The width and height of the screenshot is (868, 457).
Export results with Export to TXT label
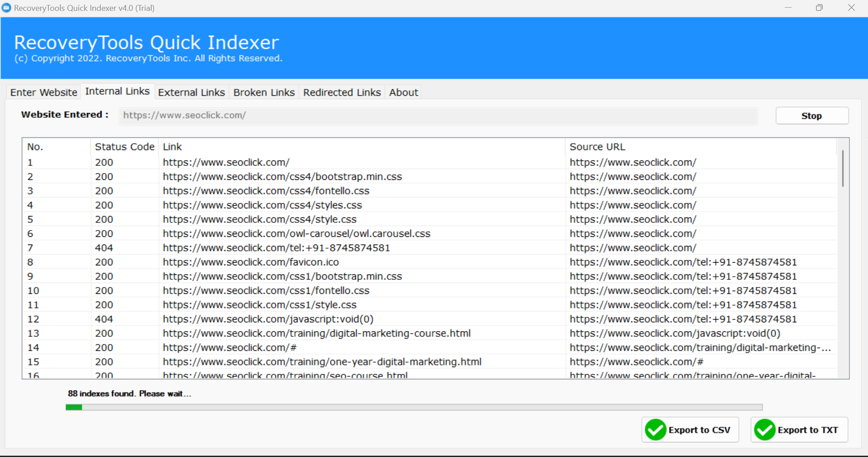click(x=808, y=430)
